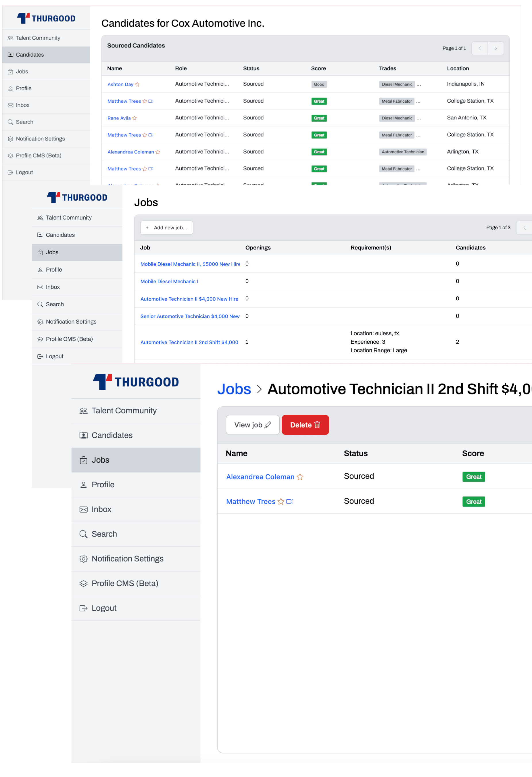Screen dimensions: 532x777
Task: Open Talent Community in the largest sidebar
Action: (x=124, y=411)
